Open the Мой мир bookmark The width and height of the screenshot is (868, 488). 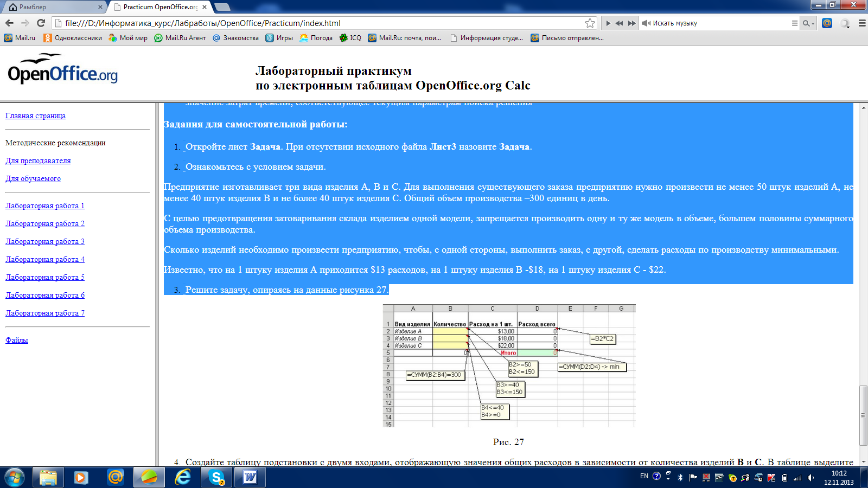pyautogui.click(x=128, y=38)
